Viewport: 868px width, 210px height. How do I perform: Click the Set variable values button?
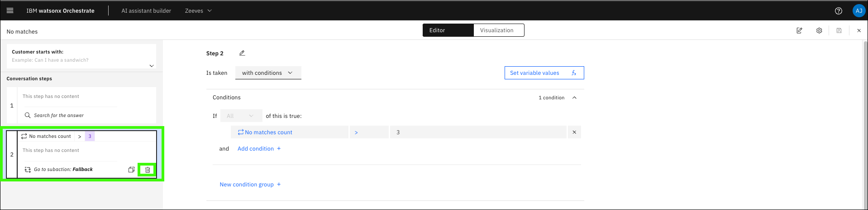[544, 73]
